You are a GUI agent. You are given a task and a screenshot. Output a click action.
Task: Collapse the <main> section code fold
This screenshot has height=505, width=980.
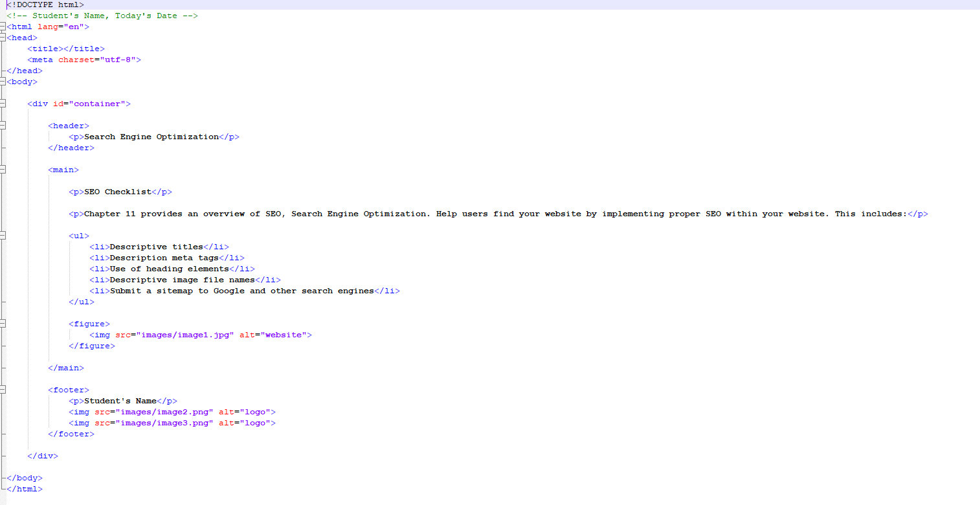pos(3,170)
